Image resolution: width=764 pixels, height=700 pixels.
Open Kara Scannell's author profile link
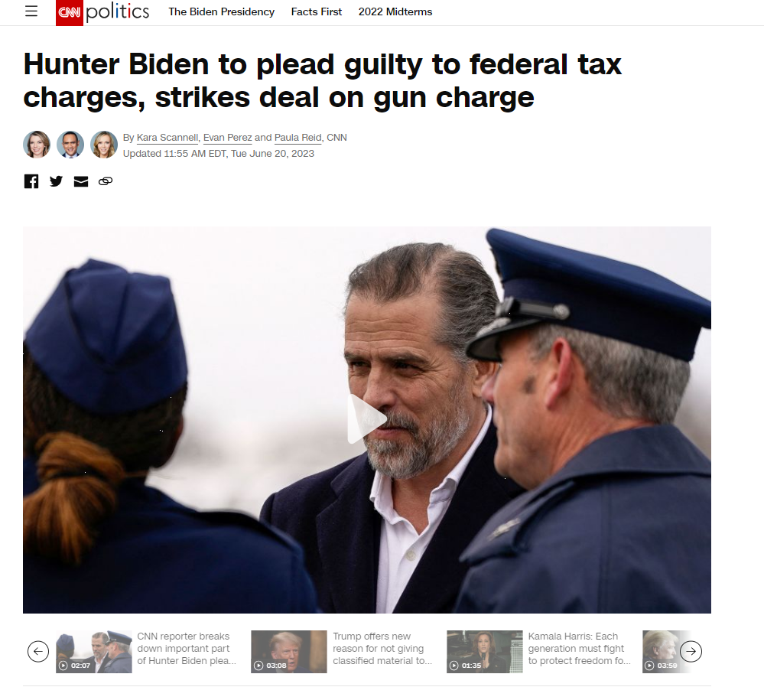pos(167,138)
